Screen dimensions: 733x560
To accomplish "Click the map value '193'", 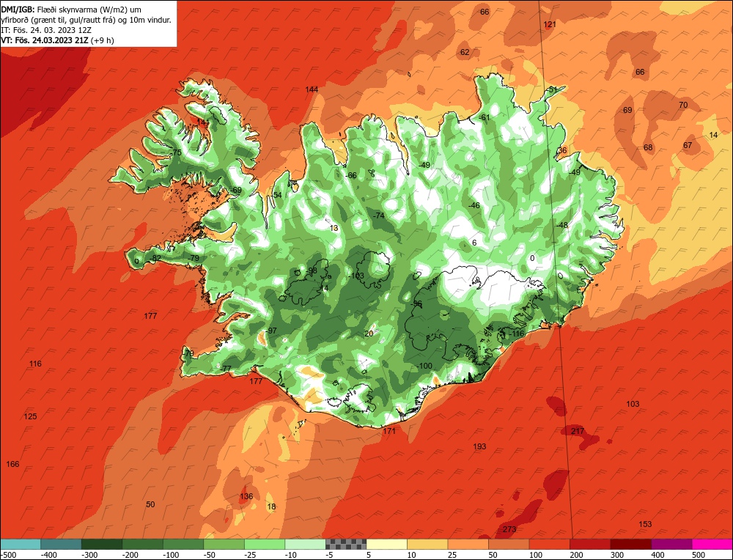I will pyautogui.click(x=479, y=447).
